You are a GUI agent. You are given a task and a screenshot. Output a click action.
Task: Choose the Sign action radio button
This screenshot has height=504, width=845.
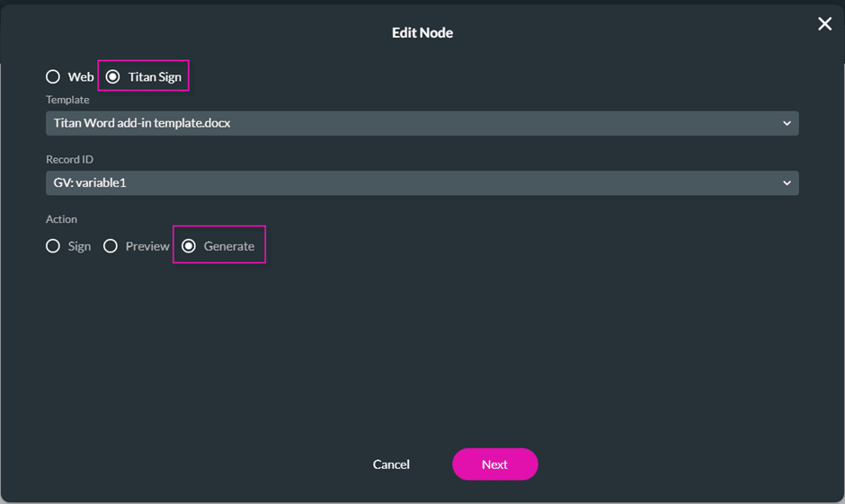53,246
